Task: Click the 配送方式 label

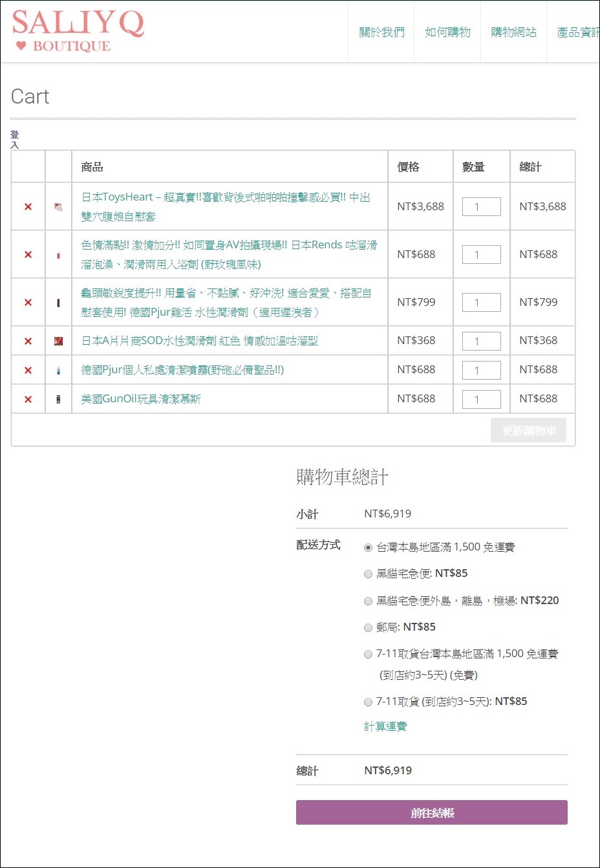Action: click(x=318, y=545)
